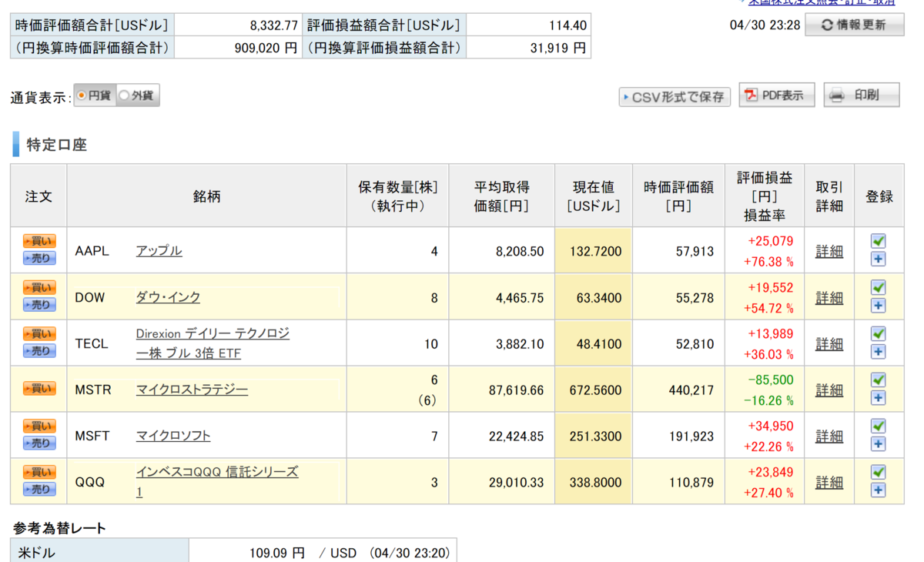
Task: Click the MSTR ticker symbol text
Action: 93,390
